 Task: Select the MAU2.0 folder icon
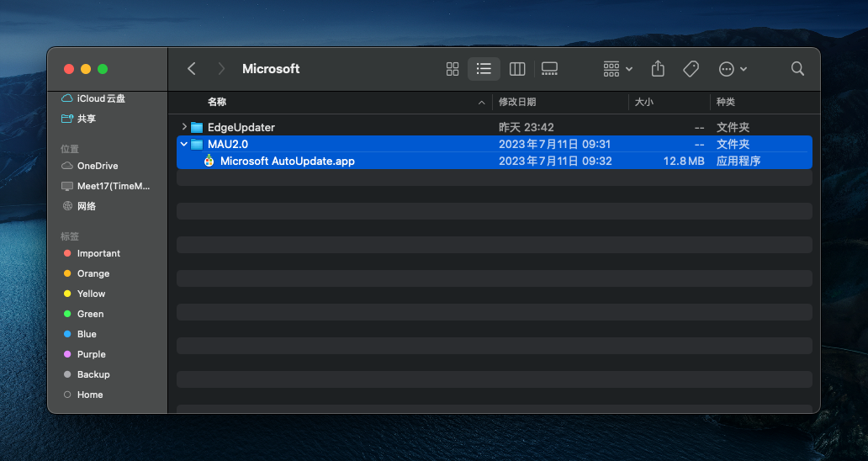click(197, 144)
